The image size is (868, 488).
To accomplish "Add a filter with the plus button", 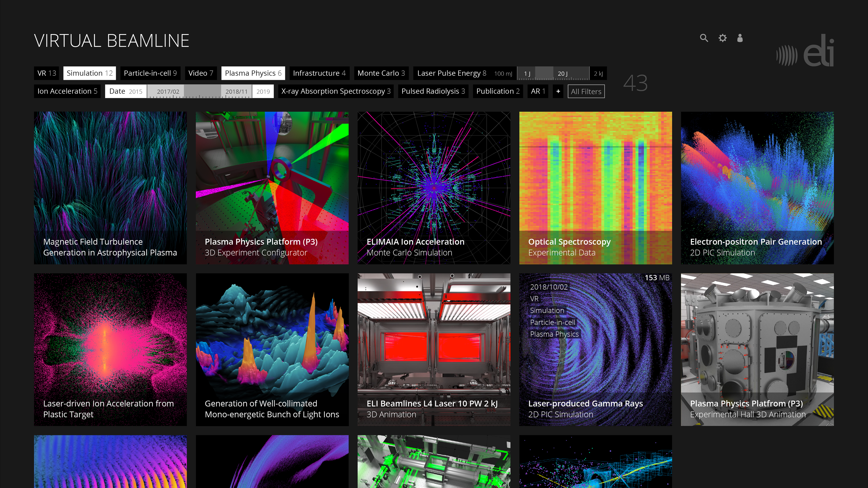I will [558, 91].
